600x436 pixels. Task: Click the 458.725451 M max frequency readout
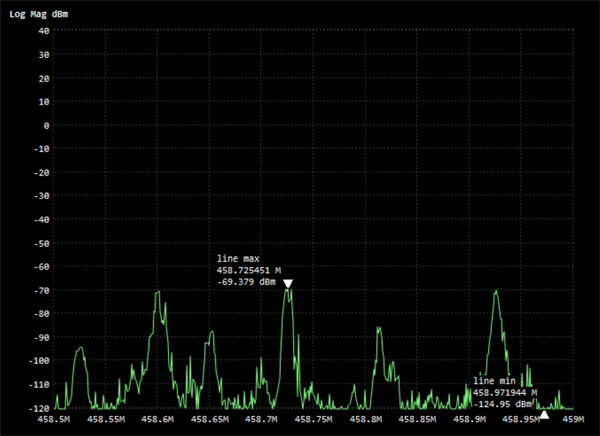pyautogui.click(x=249, y=270)
